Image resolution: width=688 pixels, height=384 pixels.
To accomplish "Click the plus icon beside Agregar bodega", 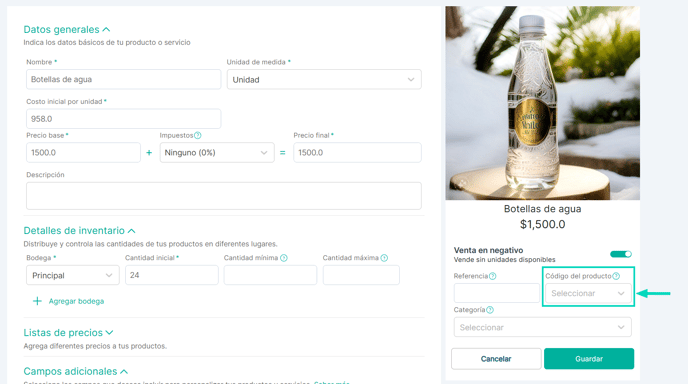I will (37, 301).
